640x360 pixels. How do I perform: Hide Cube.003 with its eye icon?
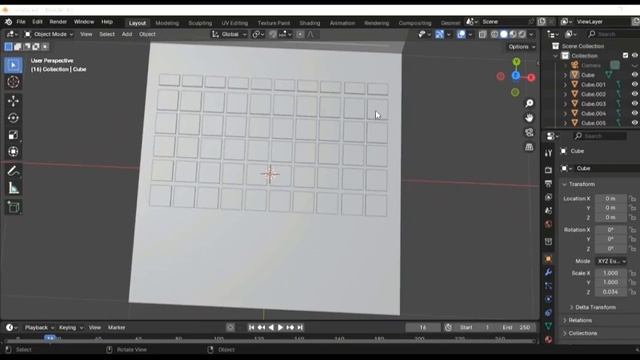click(x=634, y=104)
